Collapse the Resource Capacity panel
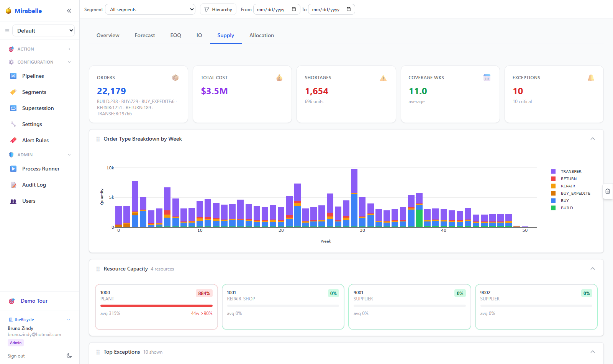Screen dimensions: 613x364 pos(593,269)
